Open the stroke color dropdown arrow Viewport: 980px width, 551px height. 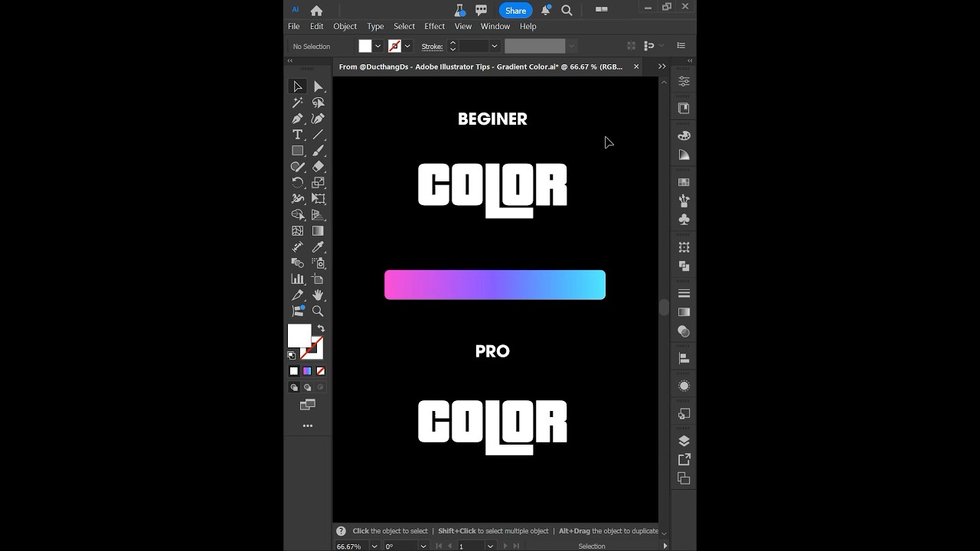point(407,46)
